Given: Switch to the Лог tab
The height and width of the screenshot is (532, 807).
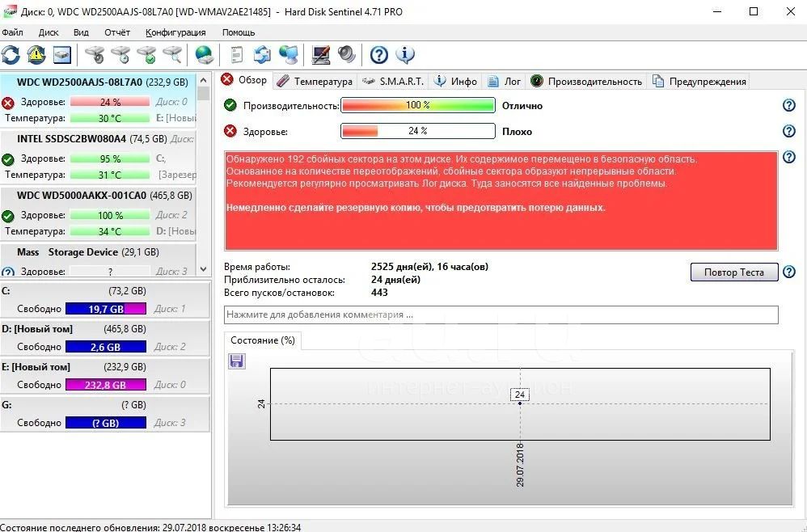Looking at the screenshot, I should (505, 82).
